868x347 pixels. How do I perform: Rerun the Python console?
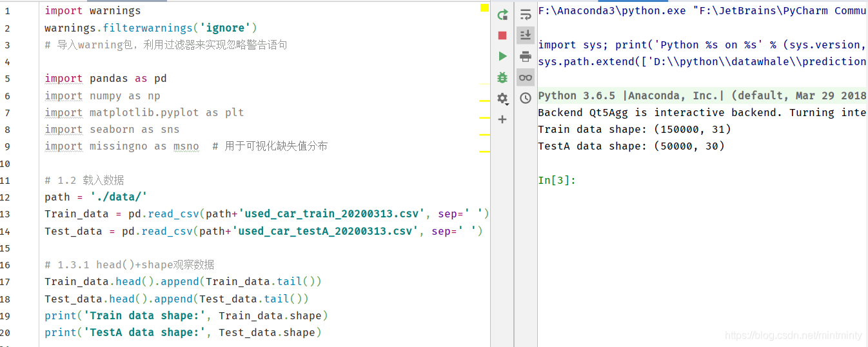tap(502, 14)
